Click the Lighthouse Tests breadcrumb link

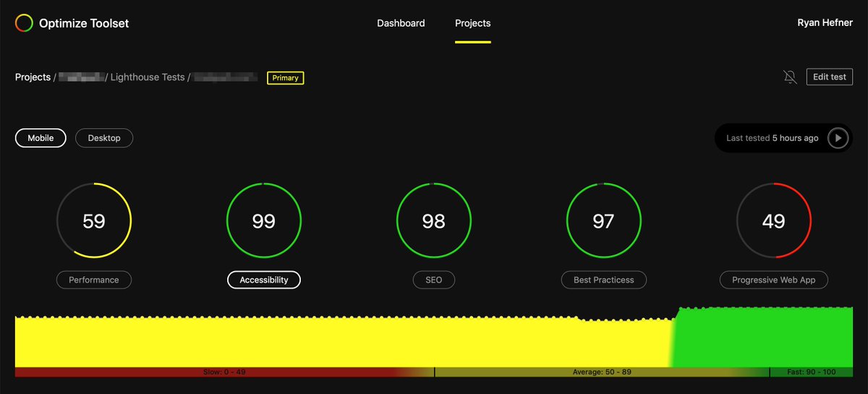coord(148,77)
